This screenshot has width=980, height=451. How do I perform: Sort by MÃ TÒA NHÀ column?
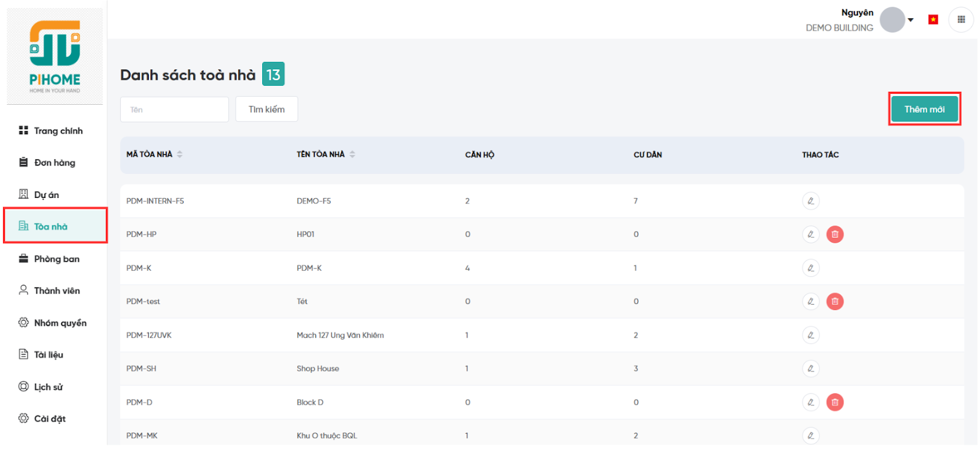[x=179, y=154]
